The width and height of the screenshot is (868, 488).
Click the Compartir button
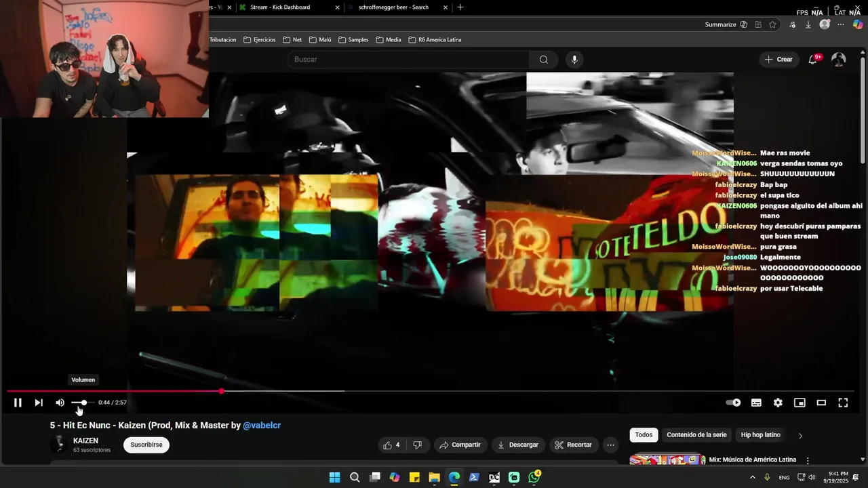pyautogui.click(x=460, y=445)
